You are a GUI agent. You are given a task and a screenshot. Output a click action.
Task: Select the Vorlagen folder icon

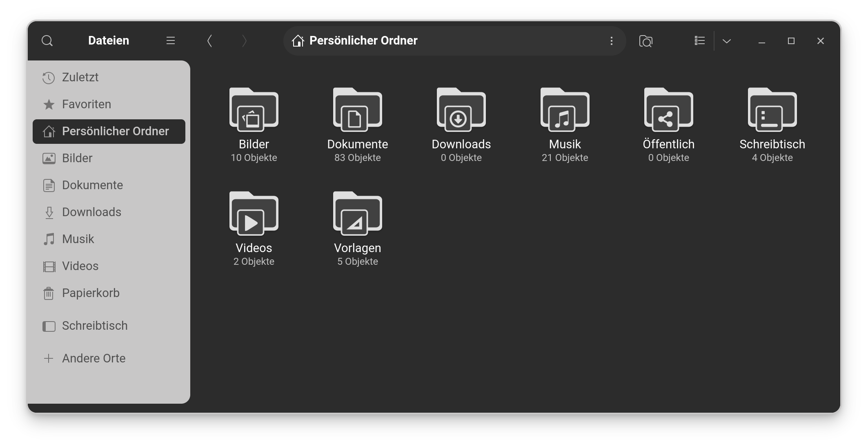[x=358, y=213]
